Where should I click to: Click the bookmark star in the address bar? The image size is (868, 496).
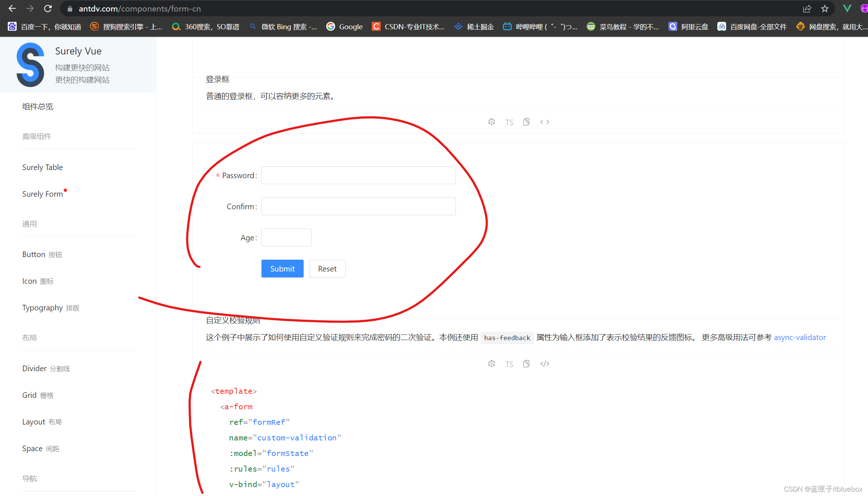coord(825,9)
